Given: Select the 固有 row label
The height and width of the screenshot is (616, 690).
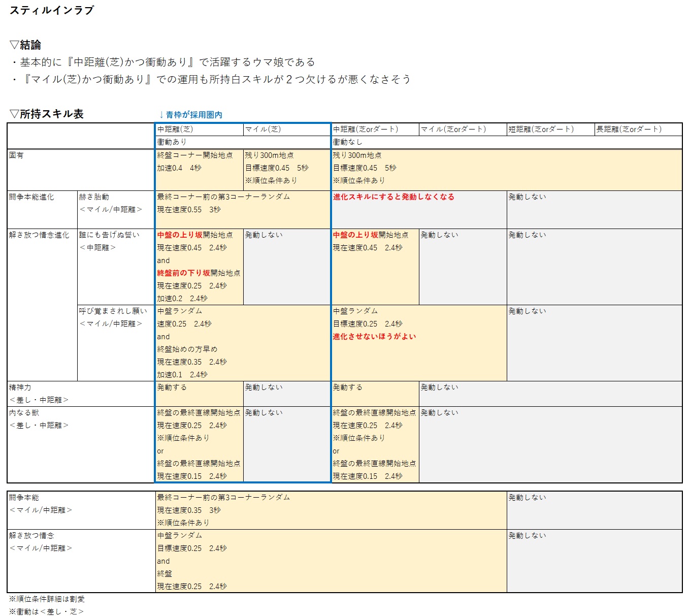Looking at the screenshot, I should 16,155.
